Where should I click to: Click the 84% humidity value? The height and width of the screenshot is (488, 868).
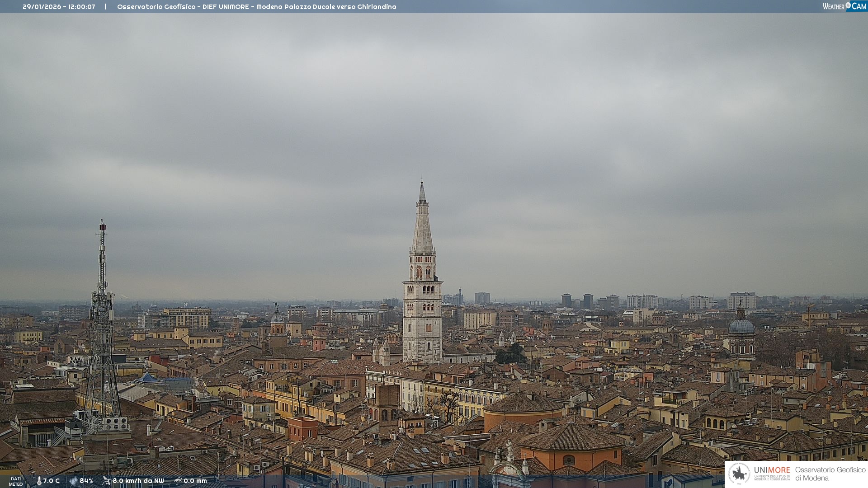click(86, 481)
